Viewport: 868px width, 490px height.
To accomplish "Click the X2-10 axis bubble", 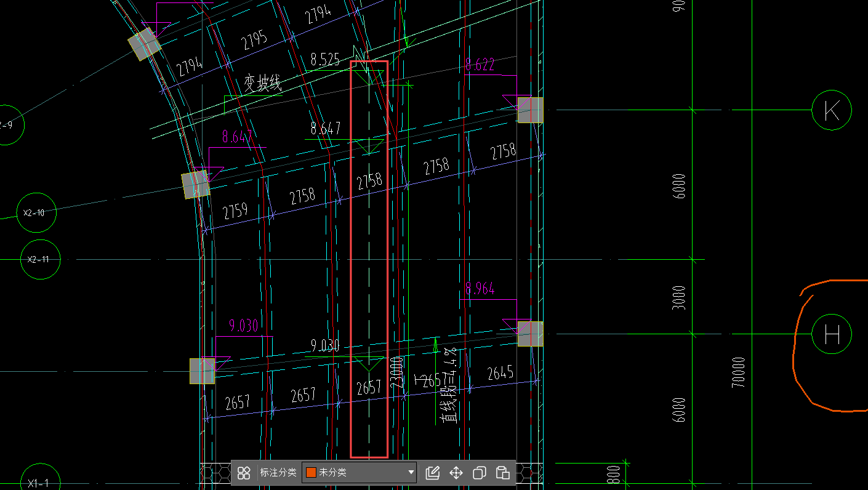I will click(36, 212).
